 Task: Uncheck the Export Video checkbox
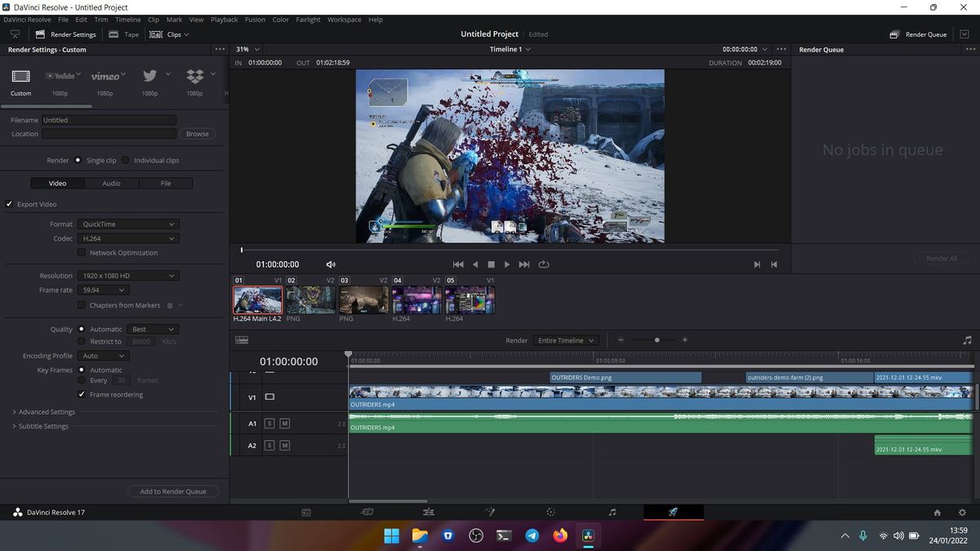tap(9, 204)
